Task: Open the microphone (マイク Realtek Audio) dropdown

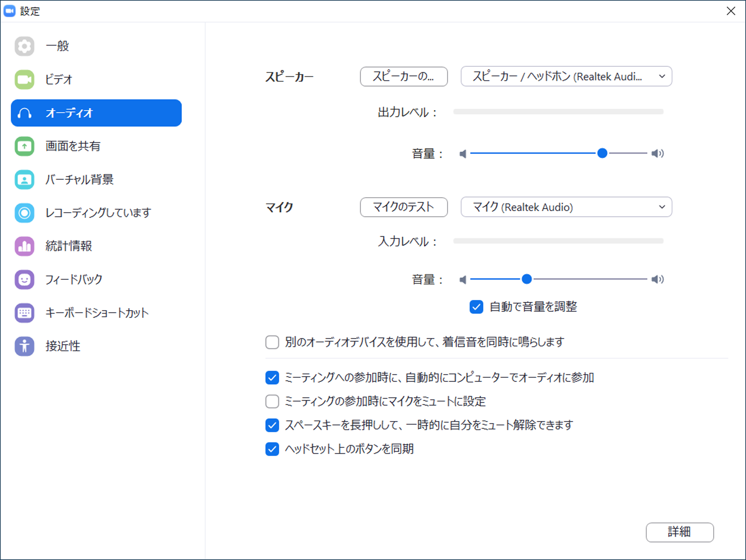Action: point(566,207)
